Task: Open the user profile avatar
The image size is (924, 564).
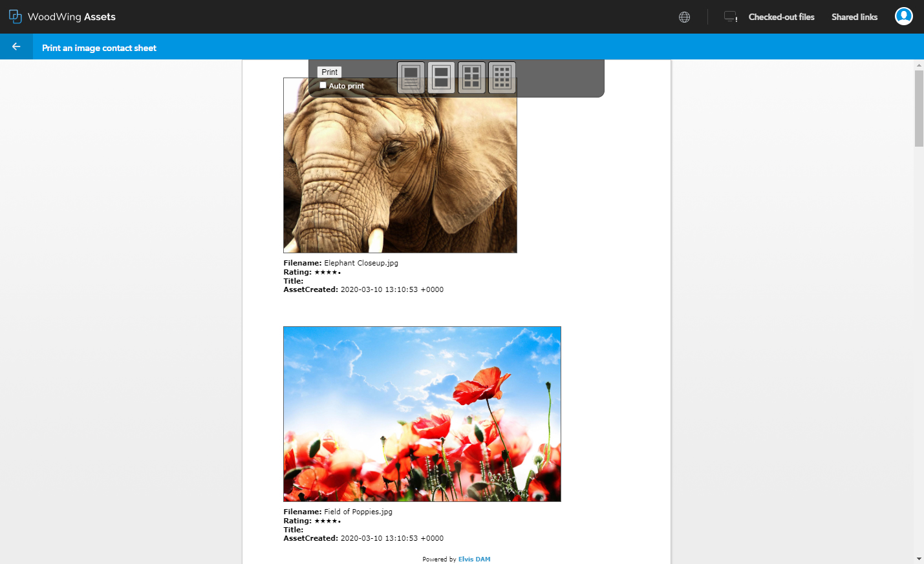Action: click(903, 16)
